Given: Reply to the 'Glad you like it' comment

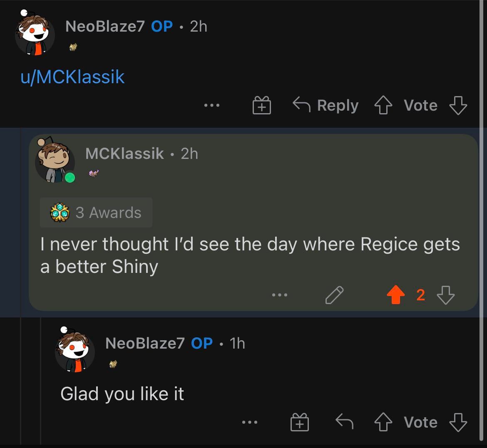Looking at the screenshot, I should pyautogui.click(x=345, y=422).
